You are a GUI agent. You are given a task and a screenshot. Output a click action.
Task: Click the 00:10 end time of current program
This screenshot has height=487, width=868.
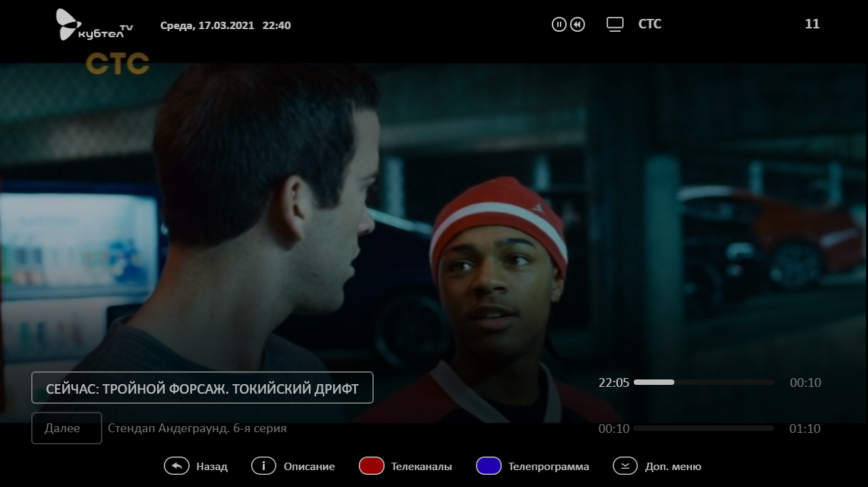(805, 383)
